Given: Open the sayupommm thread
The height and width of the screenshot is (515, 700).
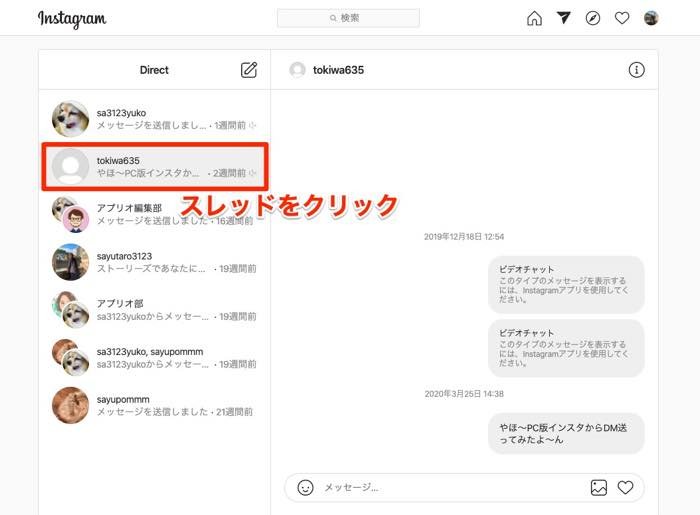Looking at the screenshot, I should point(154,405).
